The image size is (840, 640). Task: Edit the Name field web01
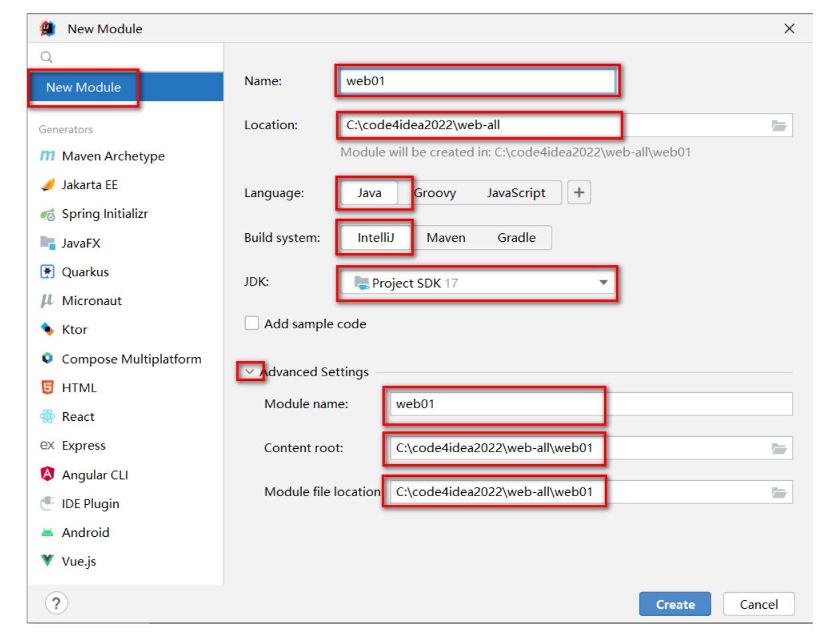(x=478, y=81)
